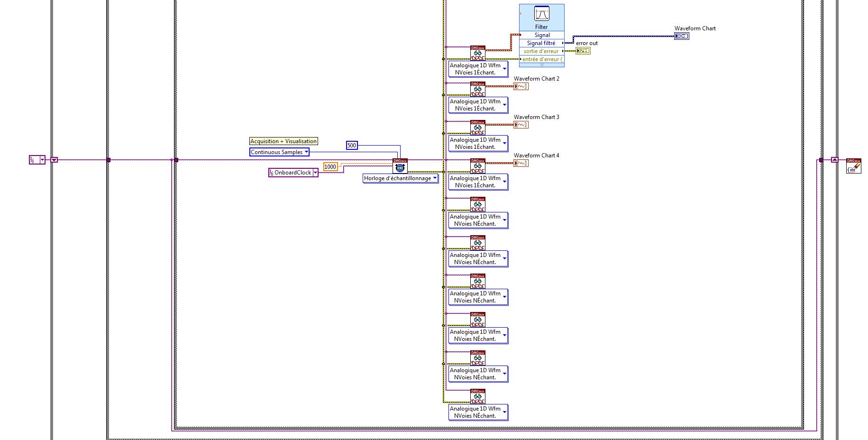
Task: Open the selector under the Waveform Chart 2 Read VI
Action: point(478,105)
